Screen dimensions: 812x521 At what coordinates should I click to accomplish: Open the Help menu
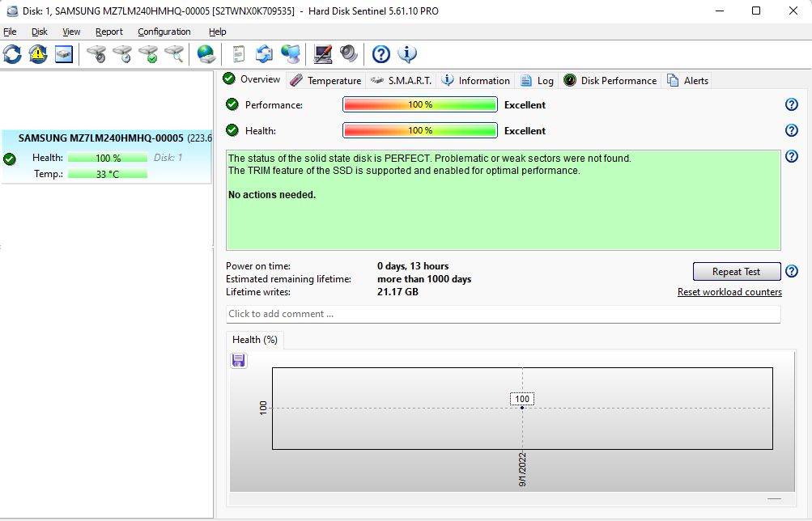(218, 32)
